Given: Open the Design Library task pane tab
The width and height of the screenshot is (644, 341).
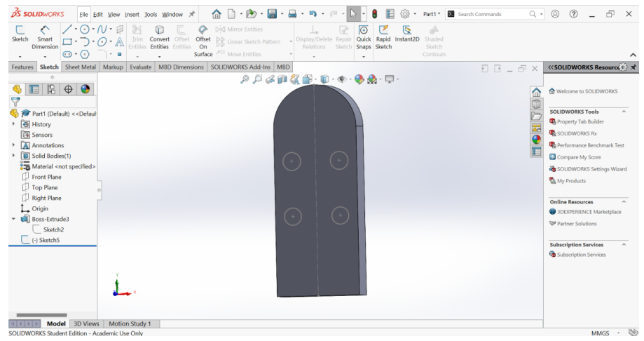Looking at the screenshot, I should click(x=536, y=104).
